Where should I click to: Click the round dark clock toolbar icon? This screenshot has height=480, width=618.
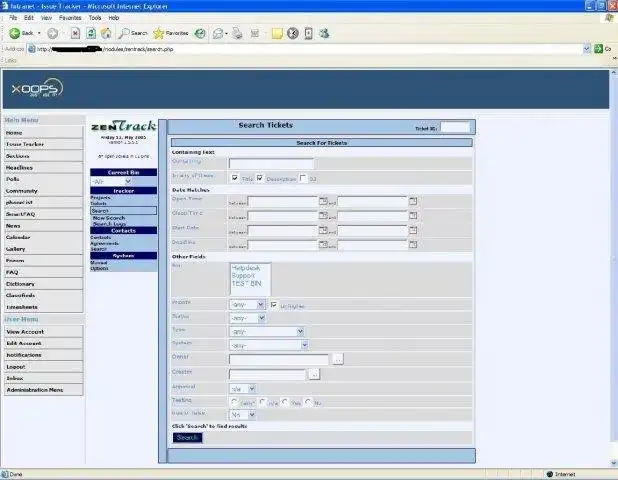coord(293,33)
